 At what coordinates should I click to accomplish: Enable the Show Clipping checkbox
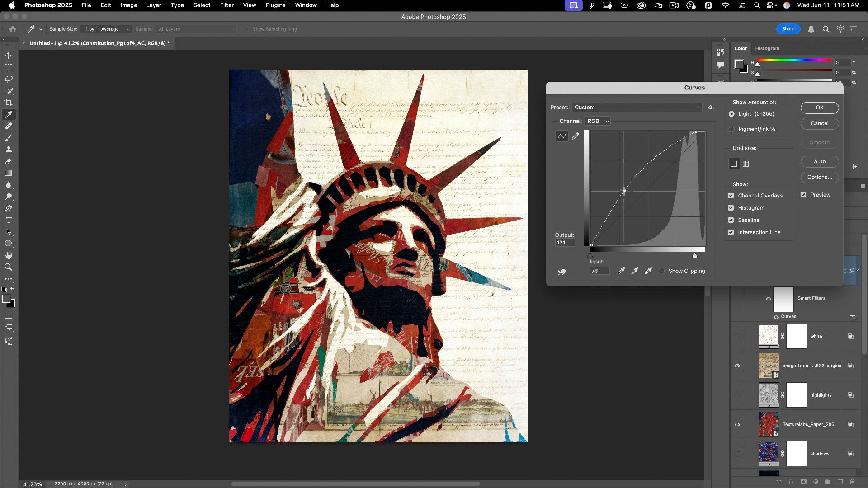[x=662, y=271]
